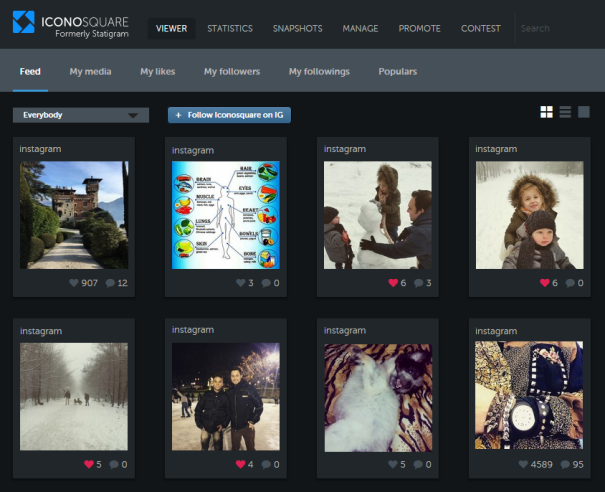
Task: Open comments on nutrition diagram photo
Action: [266, 283]
